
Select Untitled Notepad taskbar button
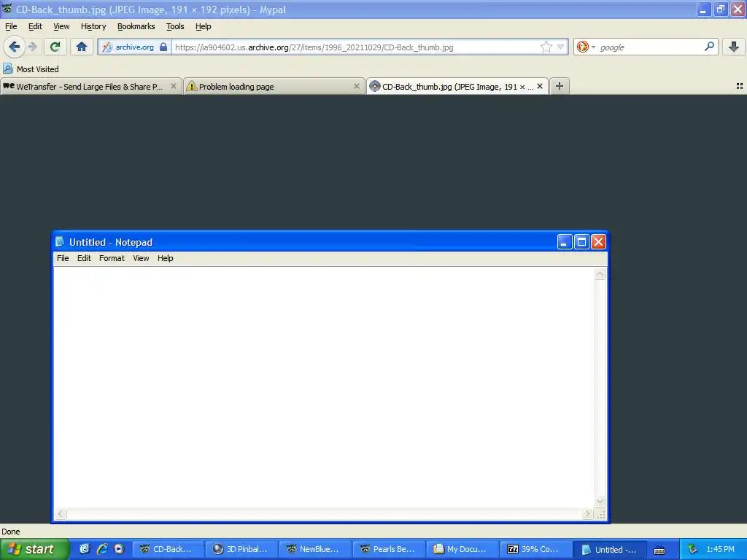610,550
